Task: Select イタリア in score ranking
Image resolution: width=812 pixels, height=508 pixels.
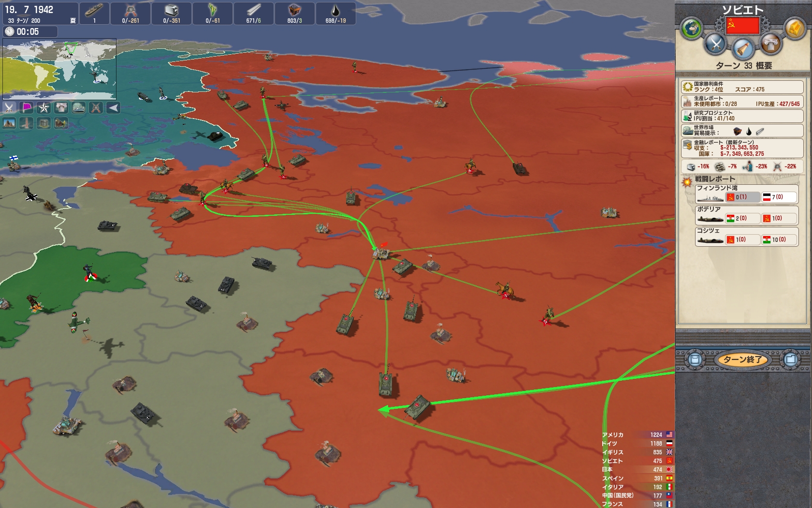Action: 638,487
